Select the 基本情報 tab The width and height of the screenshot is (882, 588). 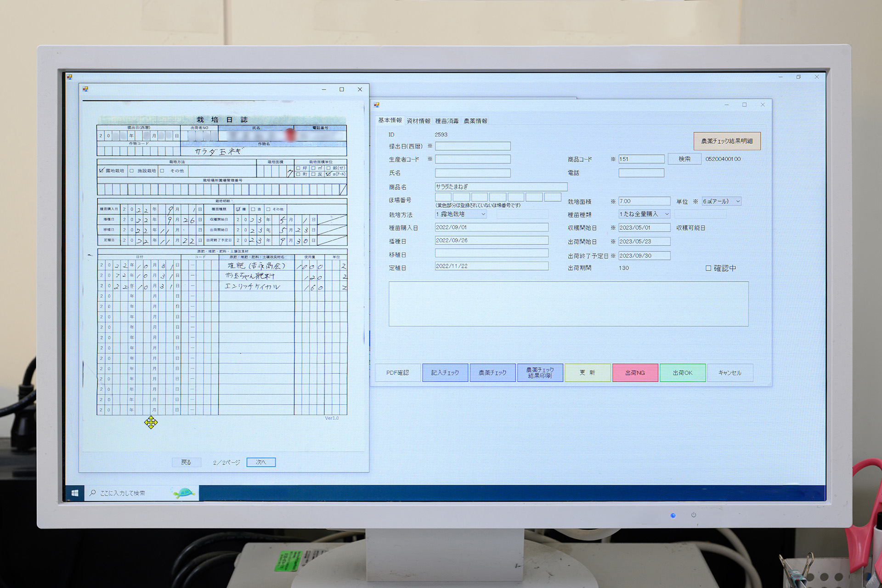(x=390, y=120)
